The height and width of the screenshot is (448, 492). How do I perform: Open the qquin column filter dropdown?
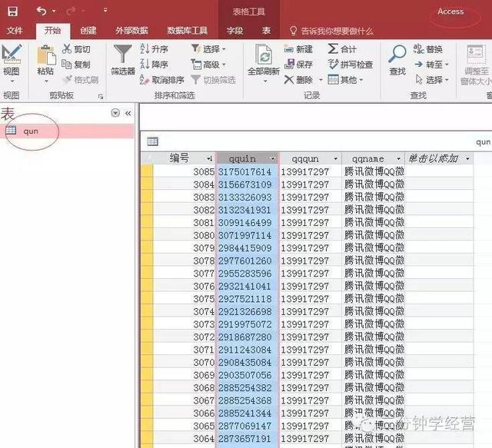(273, 159)
